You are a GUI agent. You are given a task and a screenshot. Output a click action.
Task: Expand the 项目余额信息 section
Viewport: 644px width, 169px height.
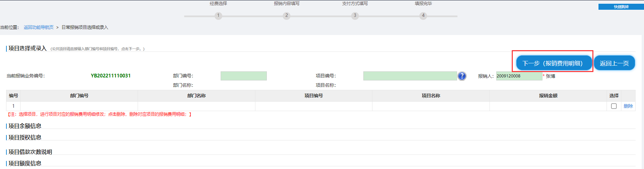[x=25, y=126]
